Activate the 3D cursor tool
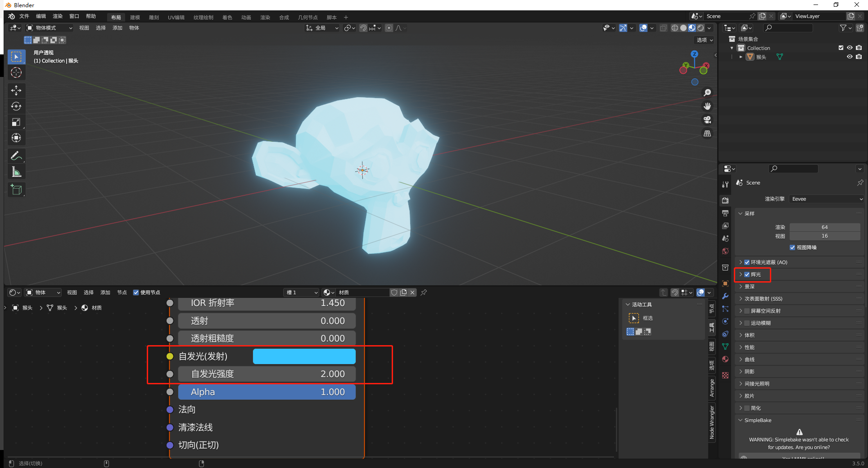This screenshot has width=868, height=468. [16, 72]
